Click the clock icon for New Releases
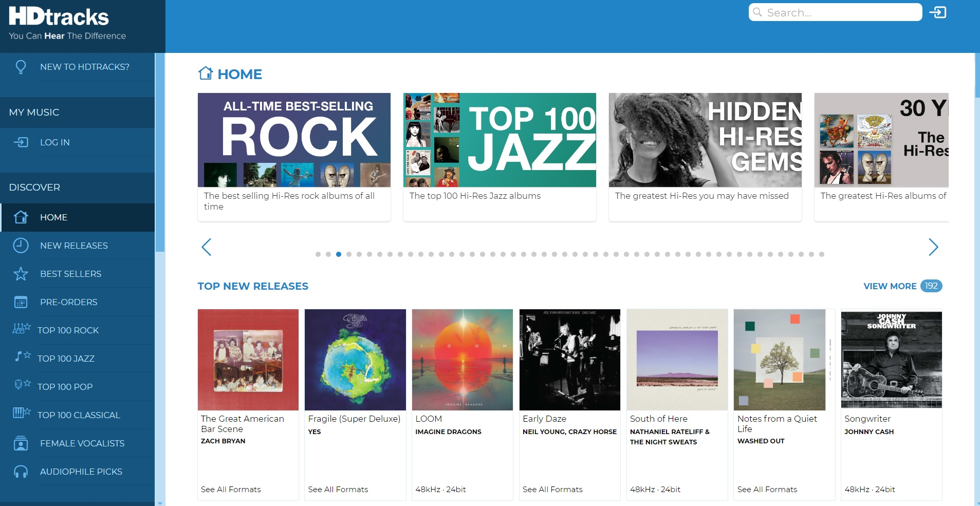This screenshot has height=506, width=980. coord(21,246)
